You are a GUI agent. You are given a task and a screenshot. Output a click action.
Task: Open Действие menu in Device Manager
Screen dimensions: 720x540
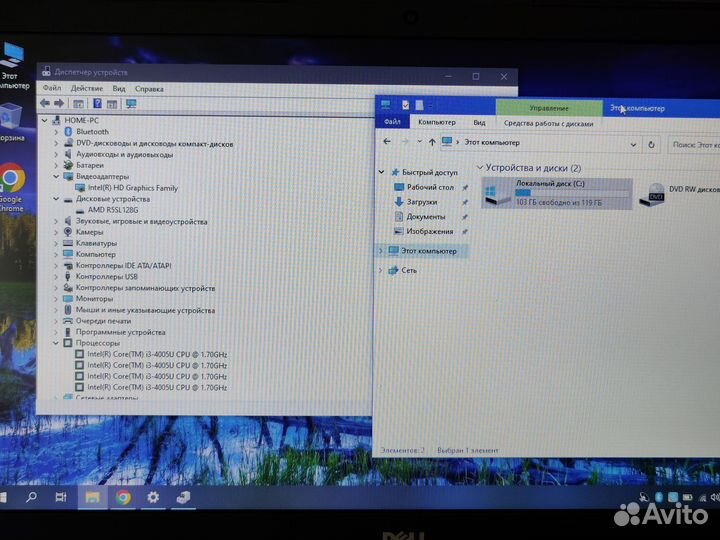click(87, 88)
